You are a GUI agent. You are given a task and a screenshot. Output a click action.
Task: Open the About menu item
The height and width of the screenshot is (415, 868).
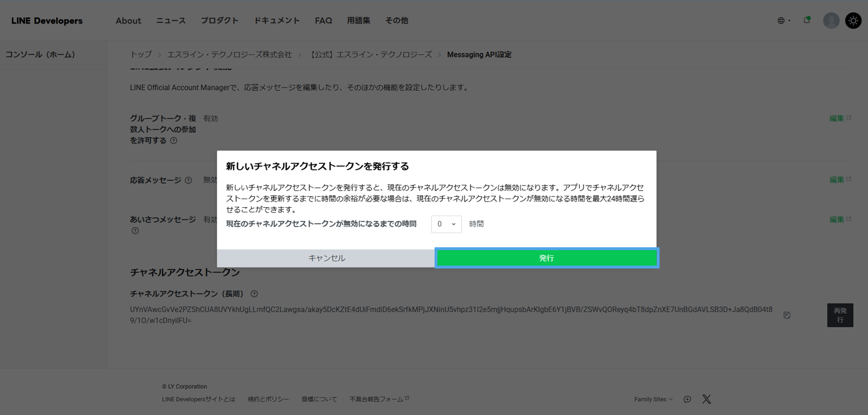pos(128,21)
